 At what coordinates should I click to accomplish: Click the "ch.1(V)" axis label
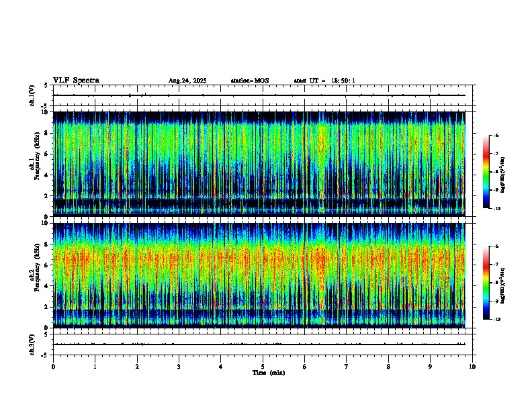32,95
